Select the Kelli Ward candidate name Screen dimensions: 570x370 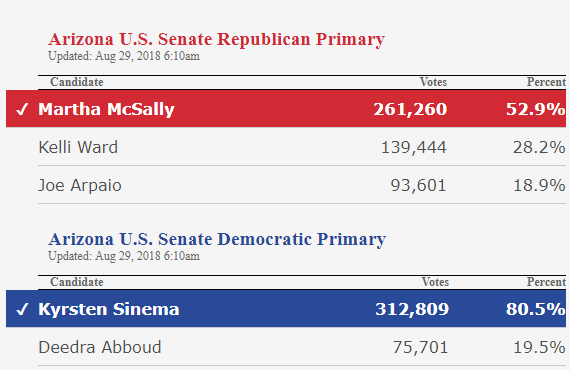78,147
